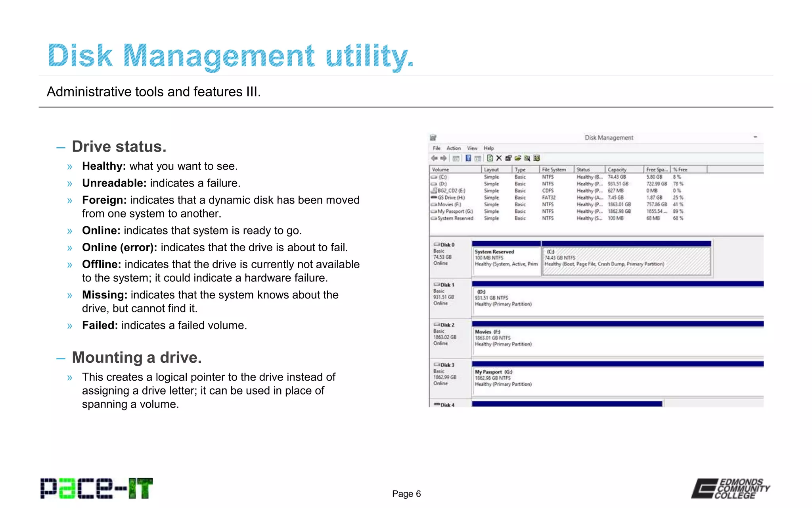
Task: Click the open folder toolbar icon
Action: coord(518,158)
